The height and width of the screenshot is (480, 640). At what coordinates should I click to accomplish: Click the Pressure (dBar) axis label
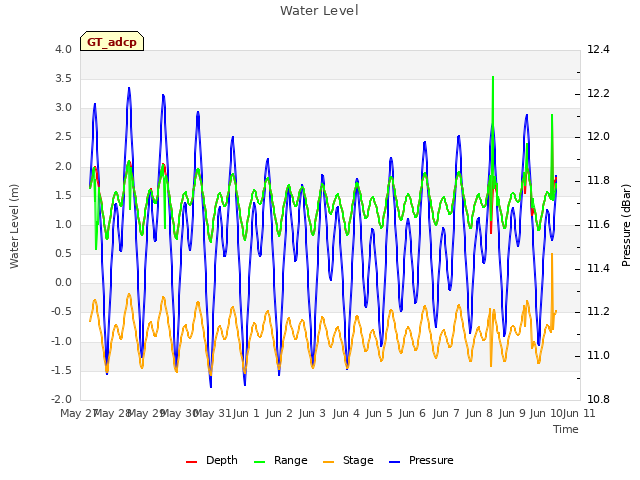pyautogui.click(x=626, y=225)
